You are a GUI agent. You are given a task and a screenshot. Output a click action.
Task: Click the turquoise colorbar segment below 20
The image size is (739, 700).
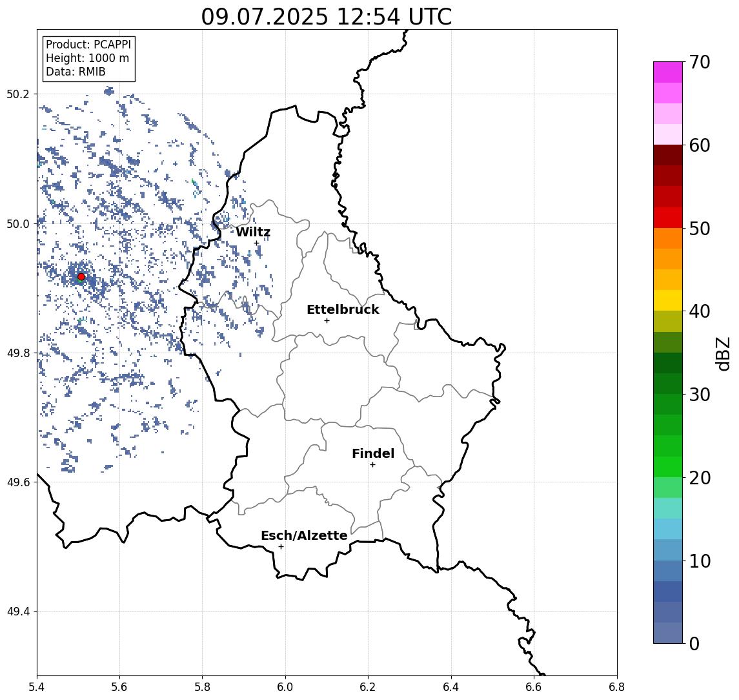pyautogui.click(x=668, y=508)
